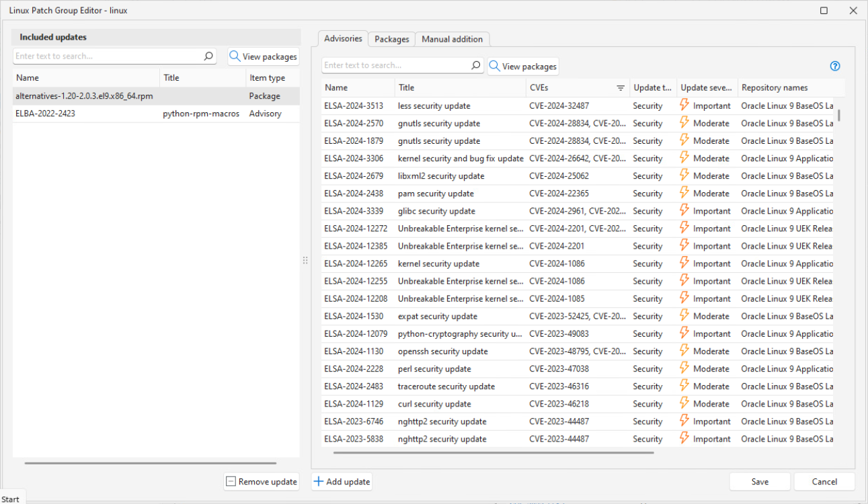Click severity icon in ELSA-2024-1530 row
Image resolution: width=868 pixels, height=504 pixels.
click(684, 315)
